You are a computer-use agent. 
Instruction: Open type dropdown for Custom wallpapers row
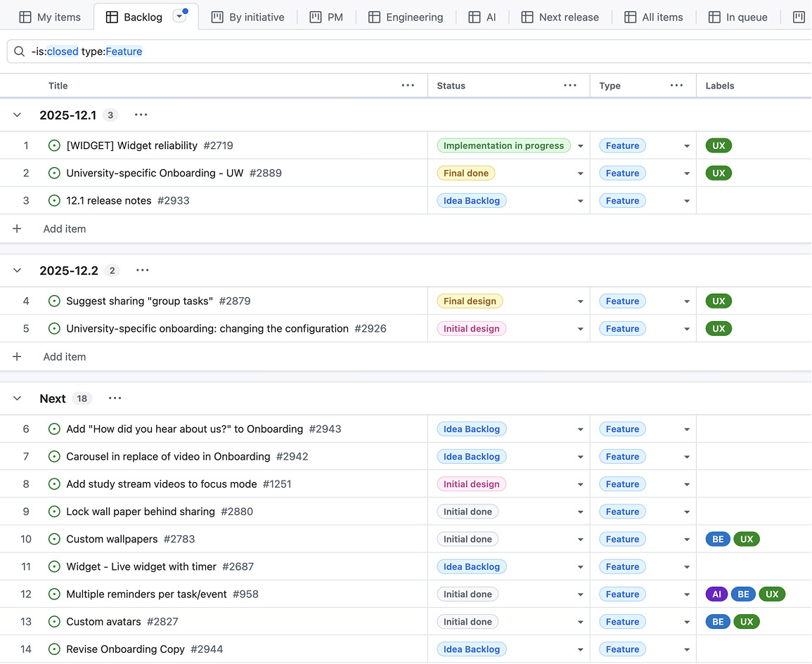point(687,540)
